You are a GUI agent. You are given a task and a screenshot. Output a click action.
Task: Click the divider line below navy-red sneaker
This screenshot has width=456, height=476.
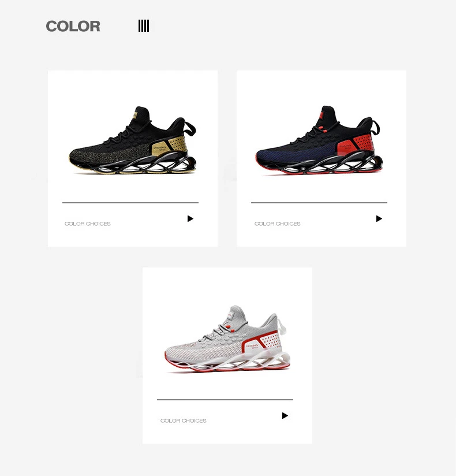click(x=319, y=203)
